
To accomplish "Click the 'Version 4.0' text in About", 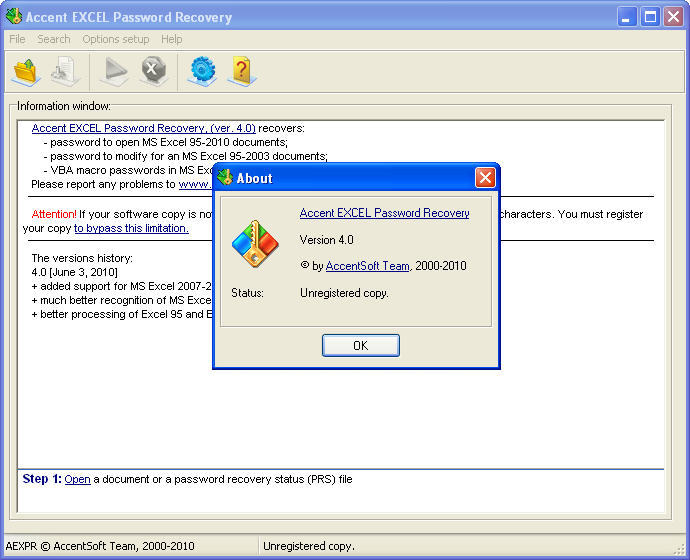I will coord(327,240).
